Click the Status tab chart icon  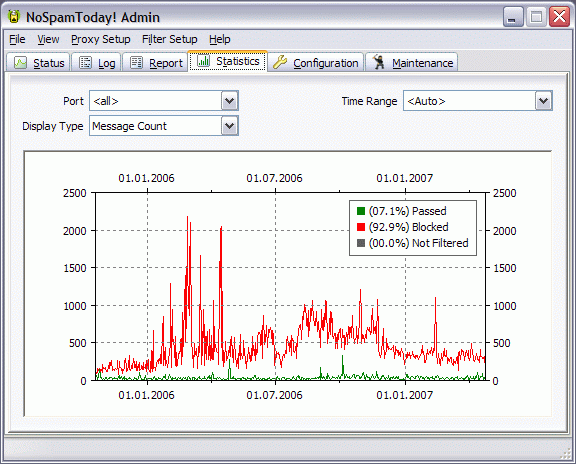pyautogui.click(x=21, y=63)
